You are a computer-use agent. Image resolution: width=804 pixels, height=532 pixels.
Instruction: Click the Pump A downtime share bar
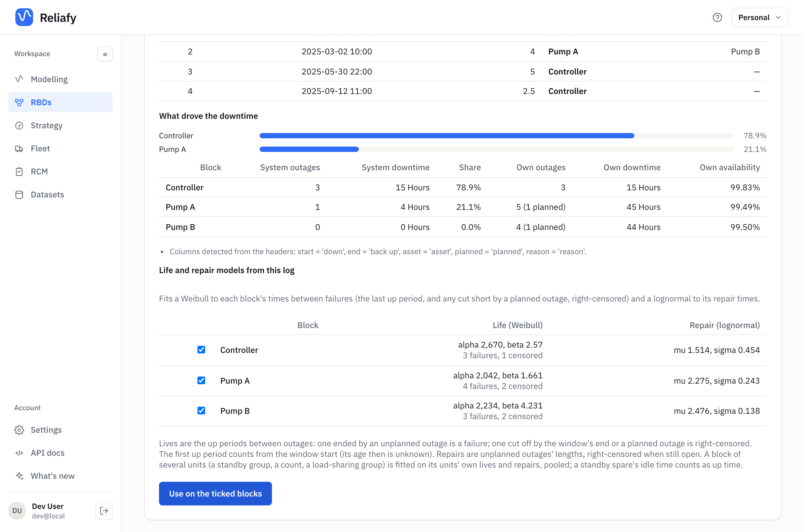pos(496,149)
